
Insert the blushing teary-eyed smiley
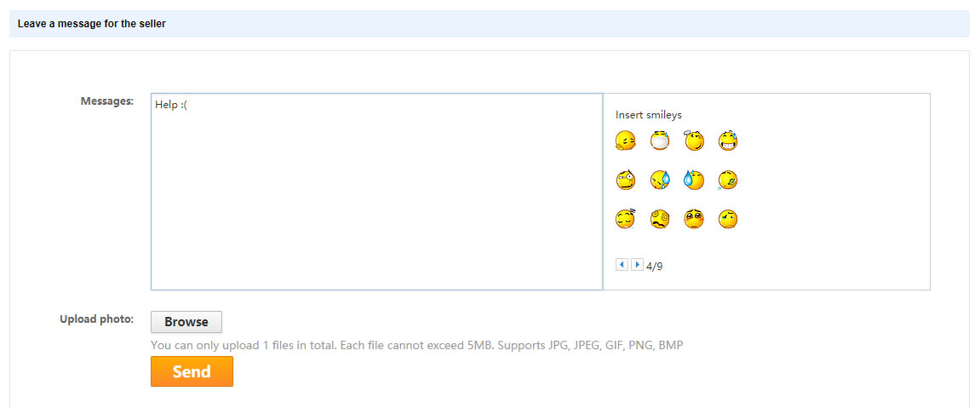tap(694, 219)
